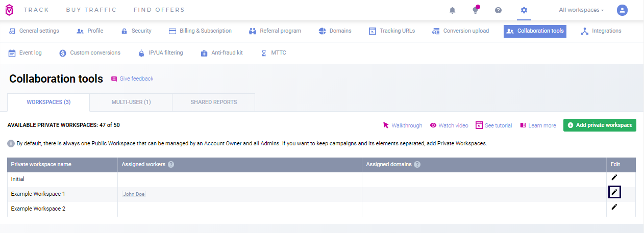Go to Anti-fraud kit settings
The image size is (644, 233).
[221, 53]
